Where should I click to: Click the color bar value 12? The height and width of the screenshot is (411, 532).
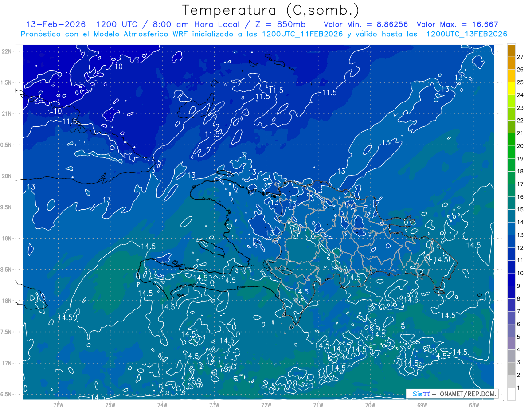pyautogui.click(x=520, y=248)
